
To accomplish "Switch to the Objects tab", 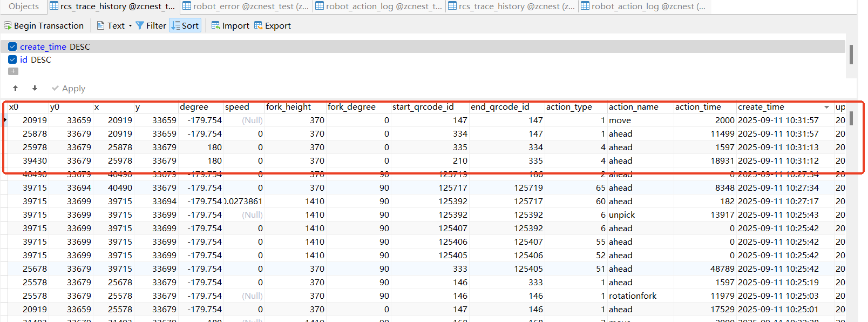I will (24, 6).
